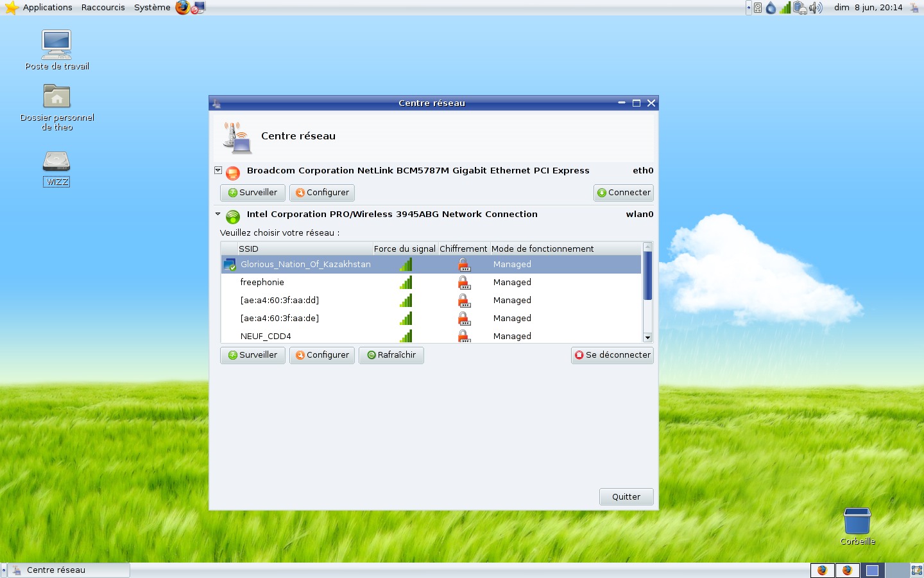
Task: Click the Broadcom NetLink BCM5787M adapter name
Action: click(418, 171)
